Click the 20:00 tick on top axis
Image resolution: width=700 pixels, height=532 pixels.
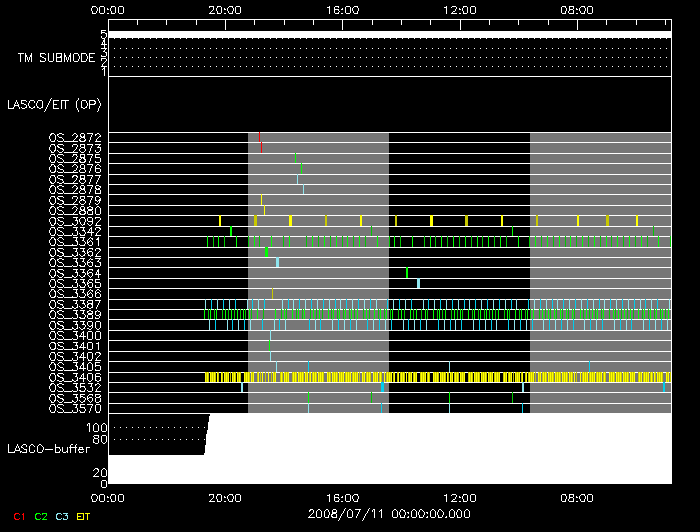click(226, 8)
